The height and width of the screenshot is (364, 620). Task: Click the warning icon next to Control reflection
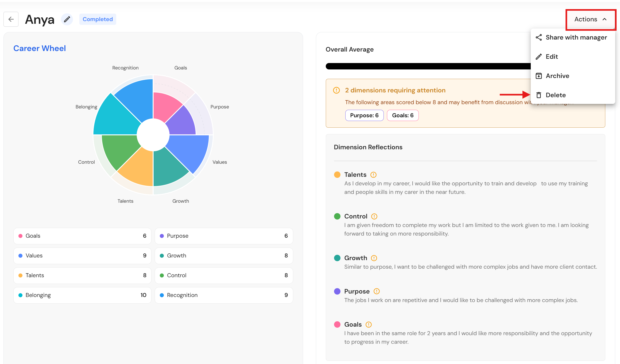coord(374,216)
